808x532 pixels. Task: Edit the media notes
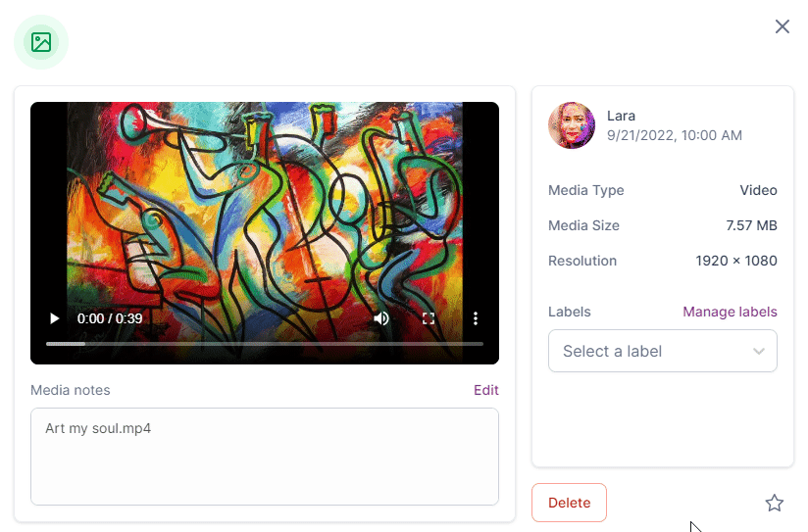pos(486,390)
